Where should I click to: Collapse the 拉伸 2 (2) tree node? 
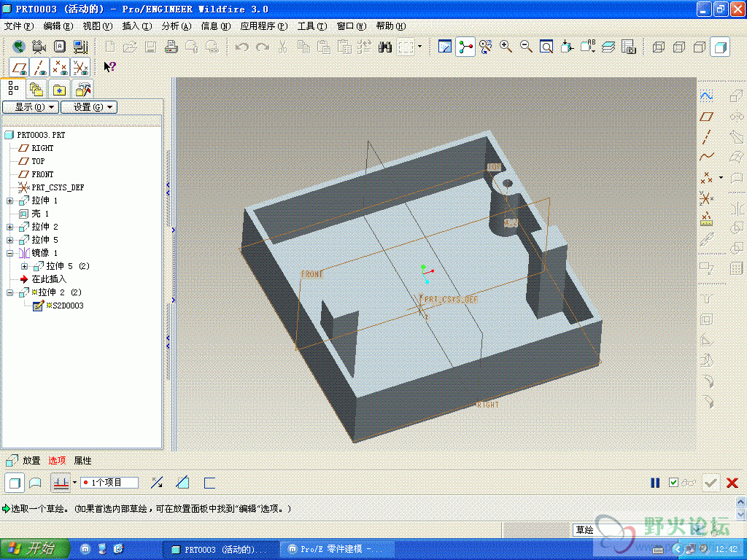(9, 292)
